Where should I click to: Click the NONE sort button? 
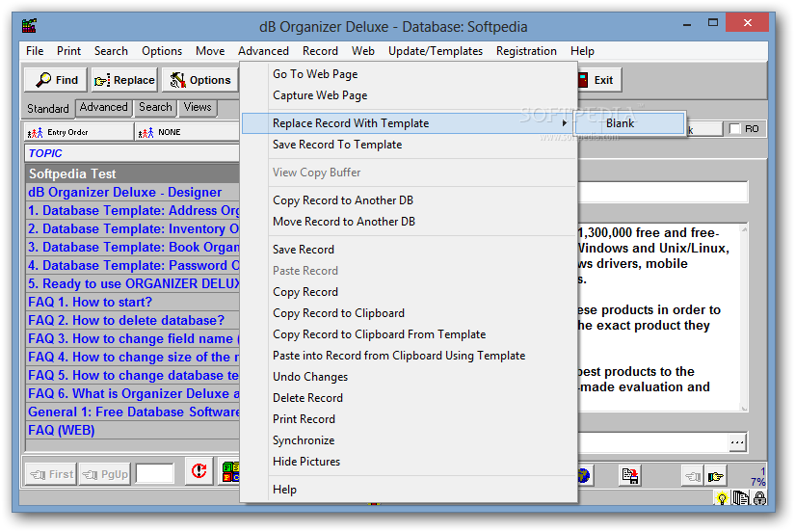[x=187, y=132]
